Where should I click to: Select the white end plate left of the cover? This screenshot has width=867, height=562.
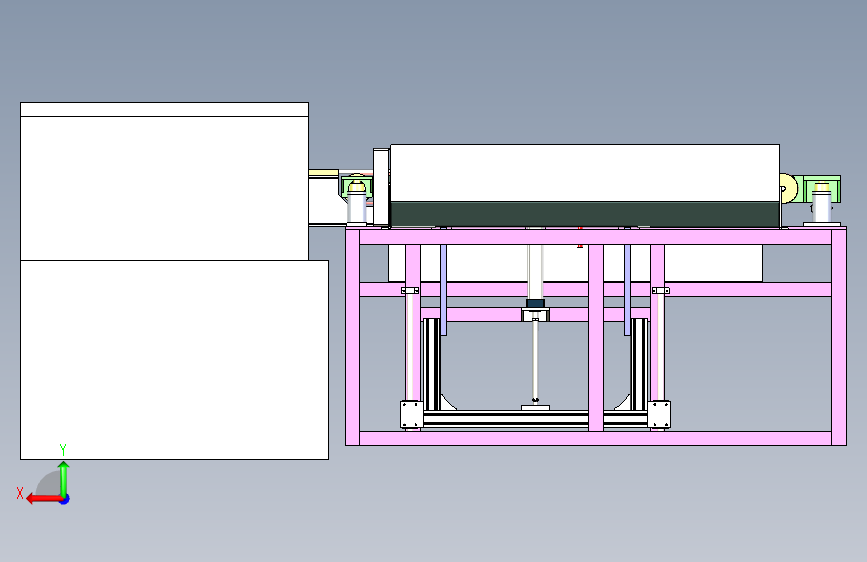coord(382,187)
